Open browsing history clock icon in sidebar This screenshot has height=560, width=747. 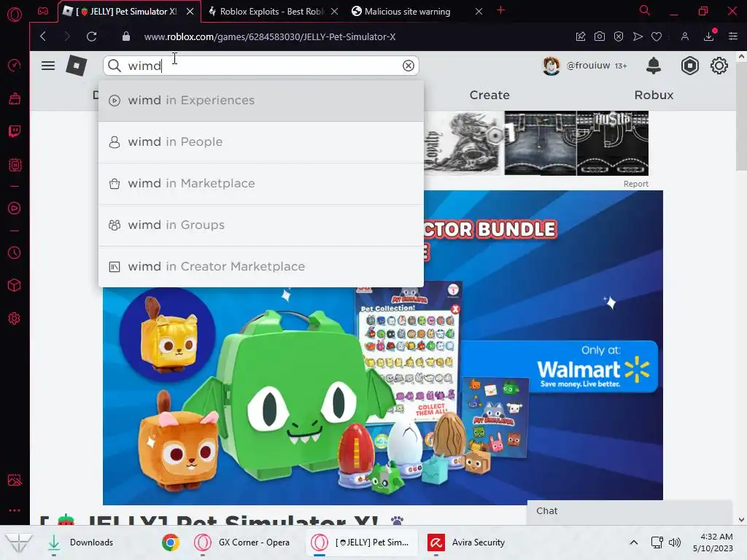15,252
